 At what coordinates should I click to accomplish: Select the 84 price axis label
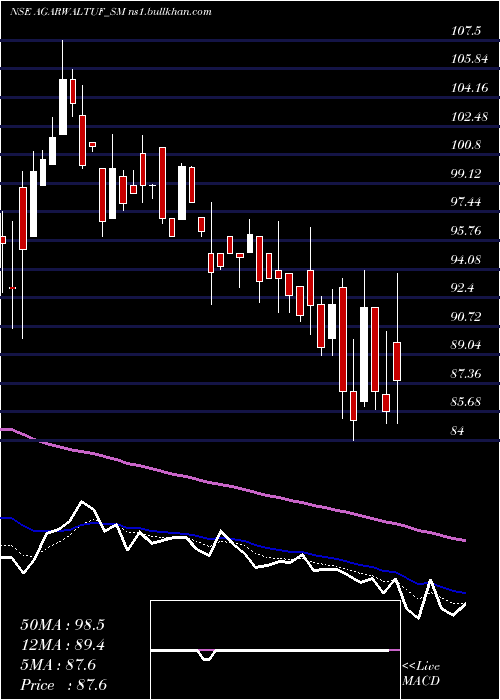(458, 431)
